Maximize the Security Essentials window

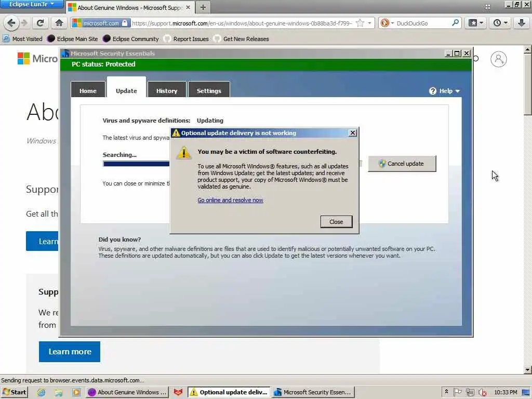point(457,54)
